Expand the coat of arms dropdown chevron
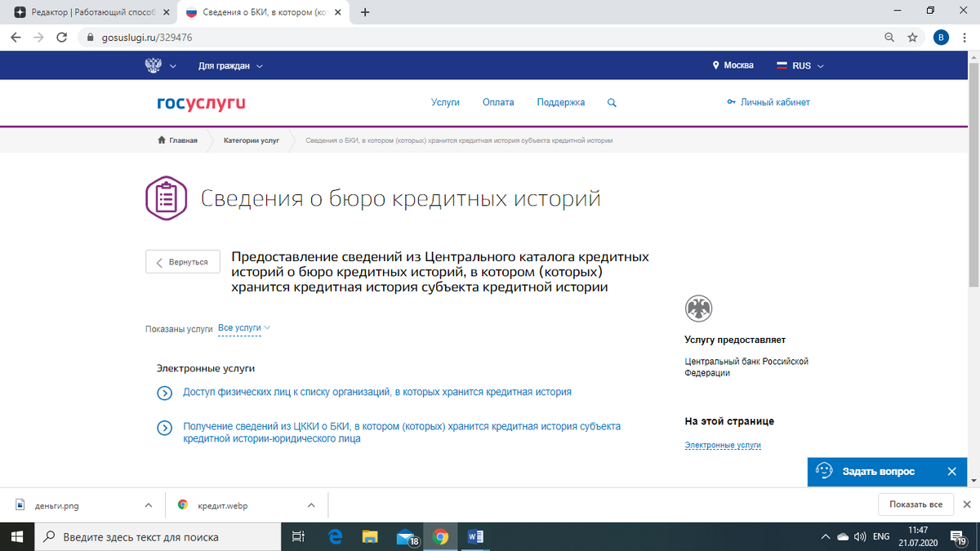This screenshot has width=980, height=551. click(x=172, y=66)
